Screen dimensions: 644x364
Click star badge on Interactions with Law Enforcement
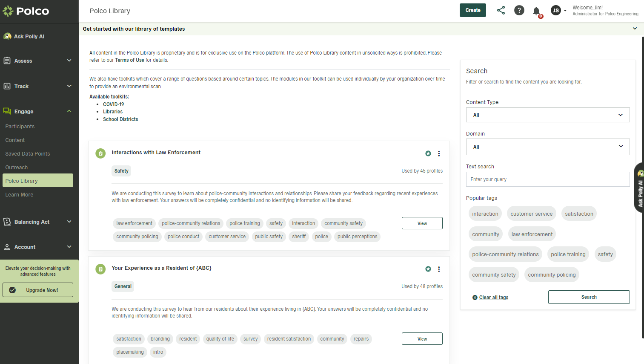[428, 153]
